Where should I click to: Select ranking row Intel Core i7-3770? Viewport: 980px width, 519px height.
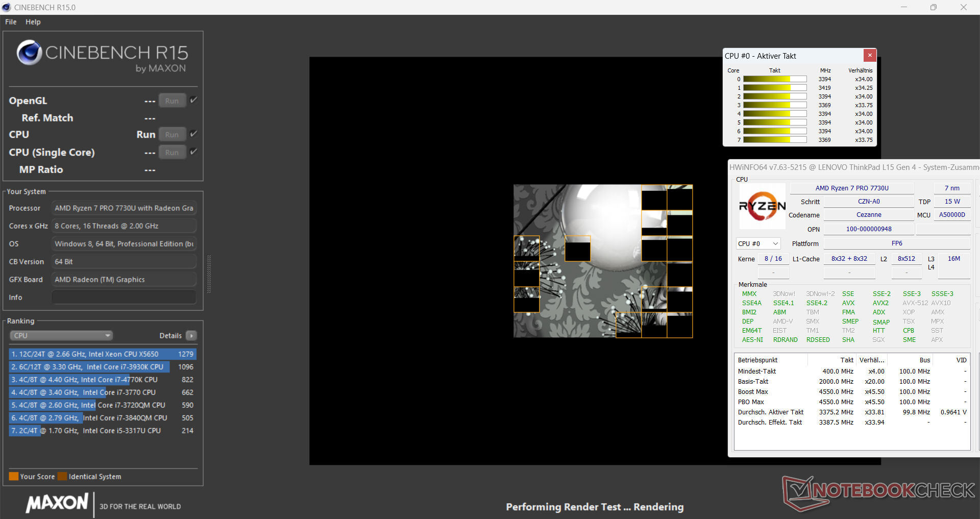[x=103, y=392]
